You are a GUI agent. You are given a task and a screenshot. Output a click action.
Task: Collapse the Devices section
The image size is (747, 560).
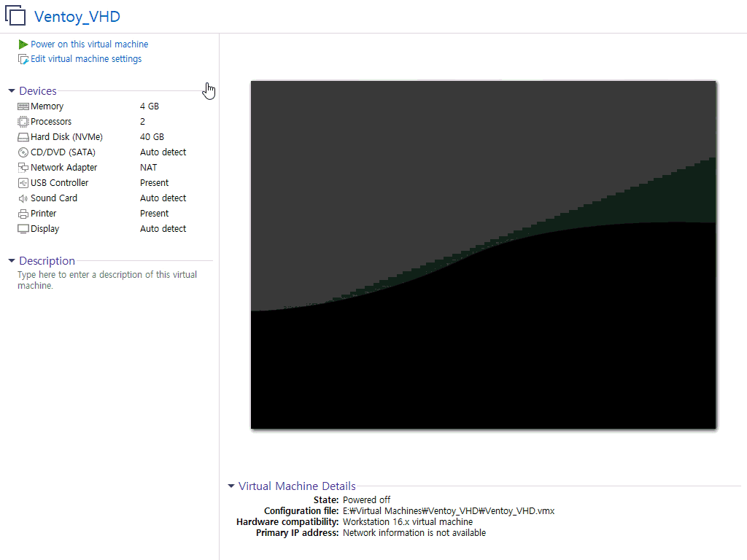[12, 90]
